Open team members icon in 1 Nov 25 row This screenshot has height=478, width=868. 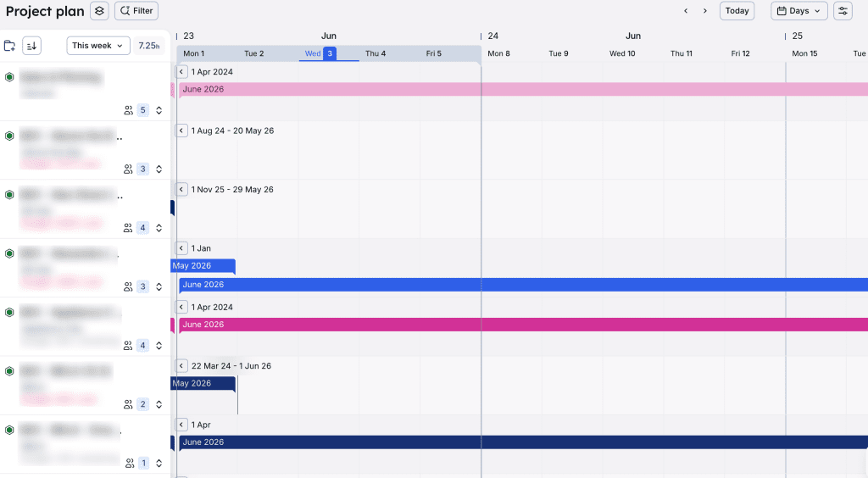click(x=129, y=228)
